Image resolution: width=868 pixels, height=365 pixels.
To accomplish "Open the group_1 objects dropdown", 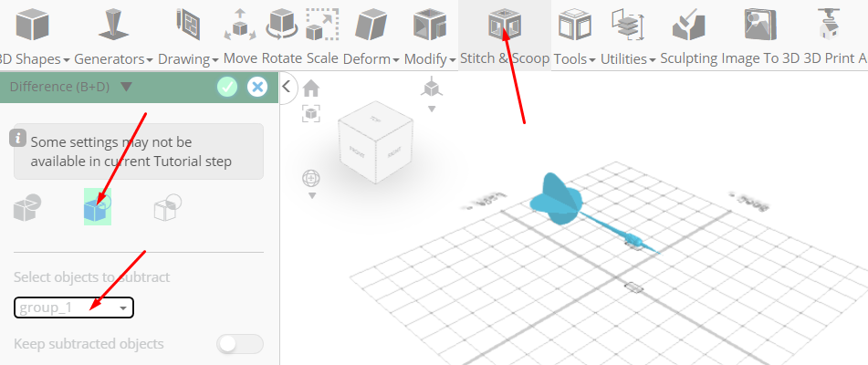I will point(74,308).
